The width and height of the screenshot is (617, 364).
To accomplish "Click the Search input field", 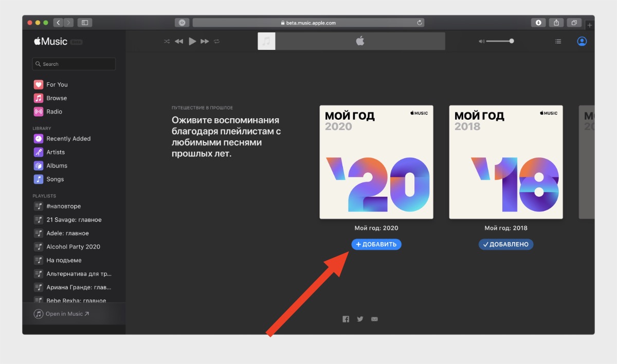I will 74,64.
